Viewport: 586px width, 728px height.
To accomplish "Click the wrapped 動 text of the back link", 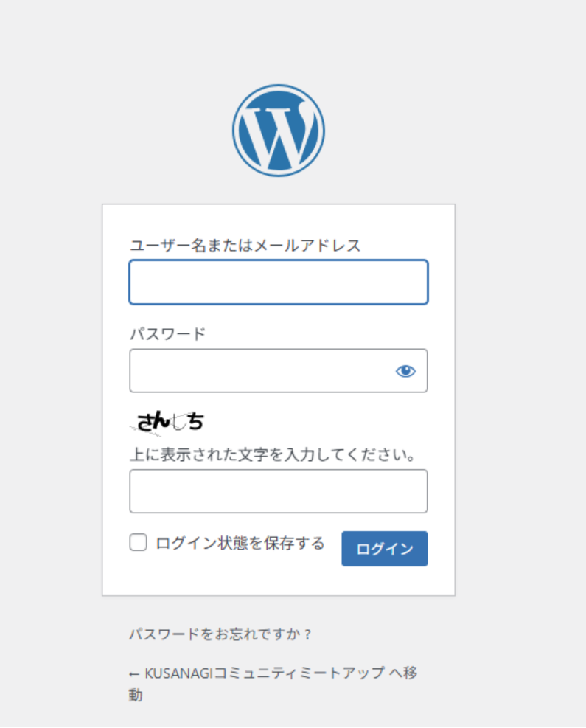I will point(136,695).
